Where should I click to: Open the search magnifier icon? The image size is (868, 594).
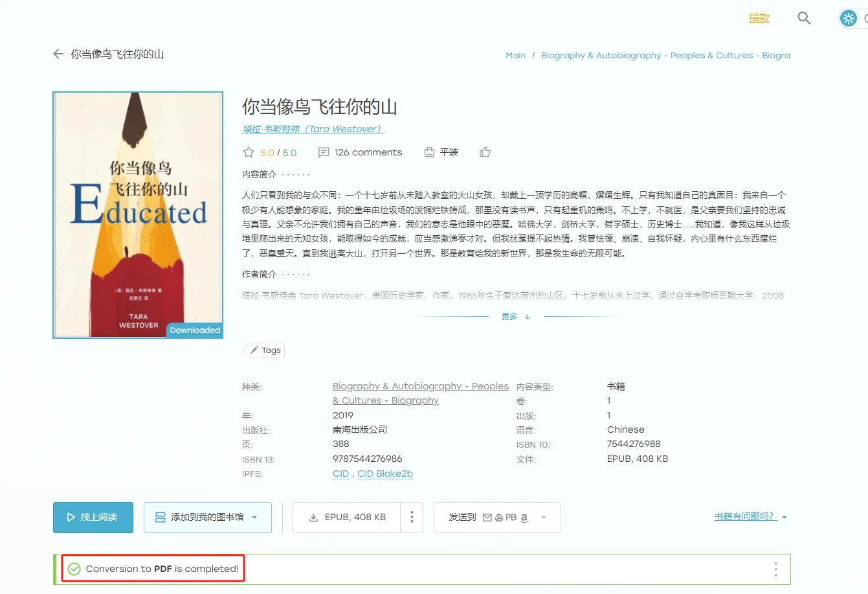(x=804, y=18)
